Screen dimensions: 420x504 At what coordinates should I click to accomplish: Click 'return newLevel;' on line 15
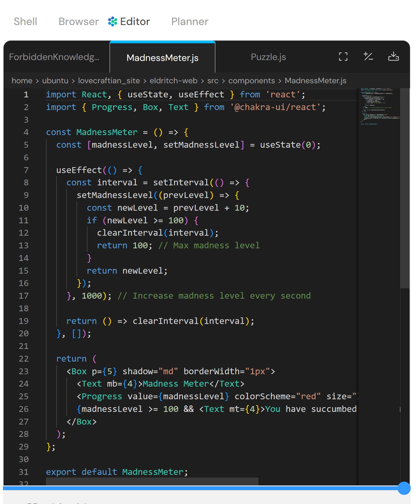(x=127, y=271)
